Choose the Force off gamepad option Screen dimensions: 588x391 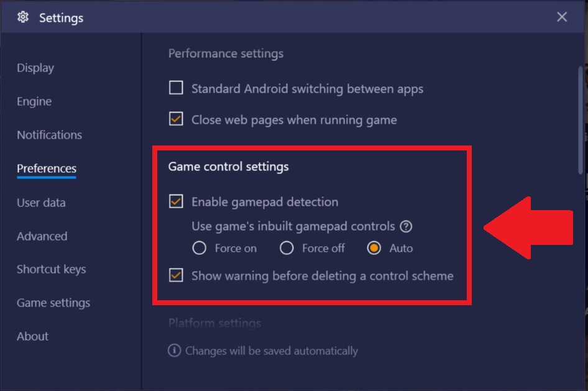click(287, 248)
